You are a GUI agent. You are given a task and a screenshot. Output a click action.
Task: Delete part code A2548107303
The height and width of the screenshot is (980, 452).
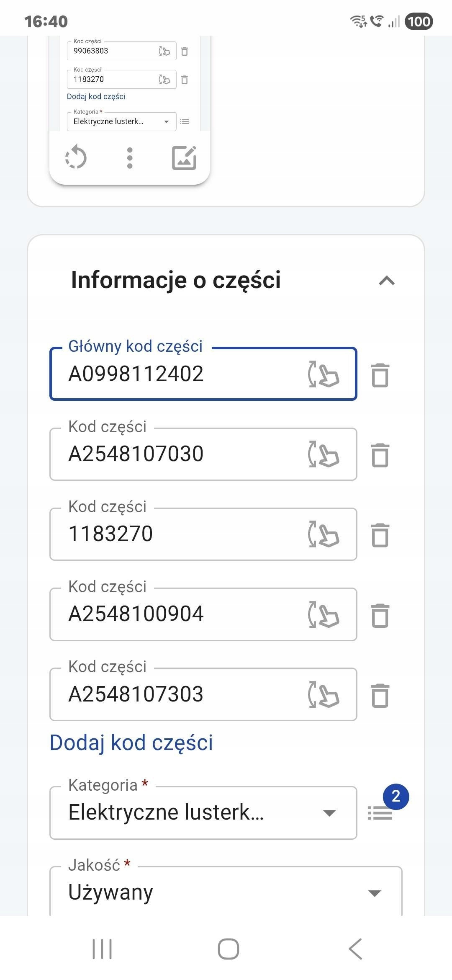click(x=380, y=696)
